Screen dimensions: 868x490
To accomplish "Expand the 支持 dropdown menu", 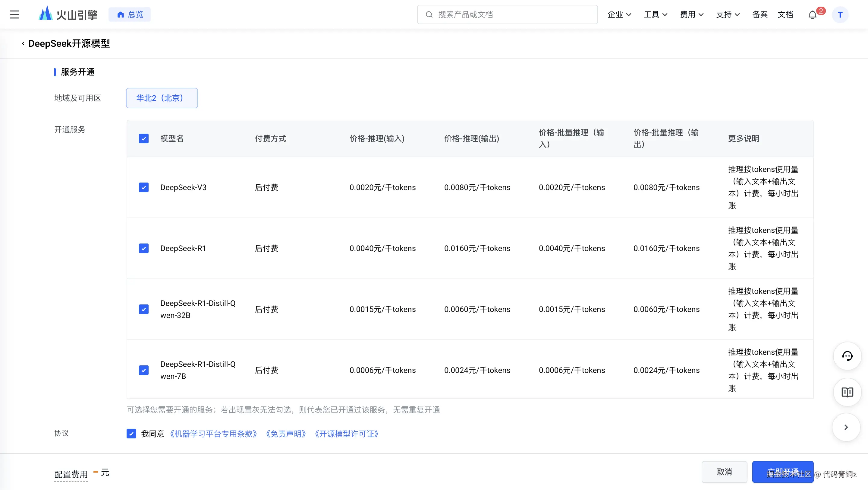I will point(728,14).
